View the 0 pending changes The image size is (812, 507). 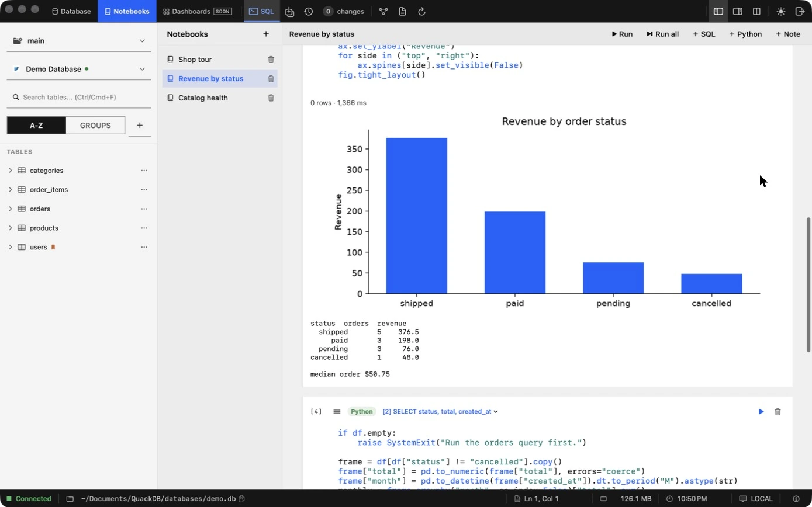pos(343,11)
